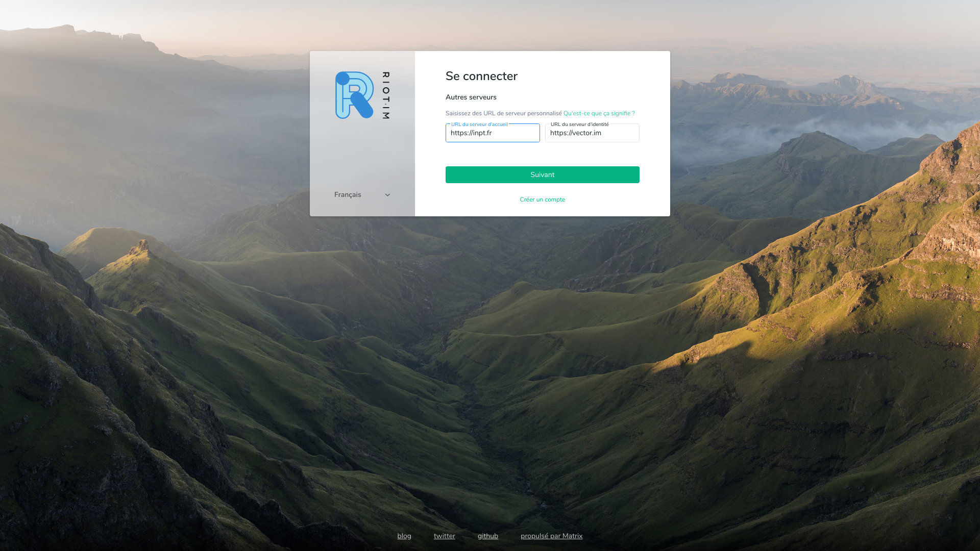Click the "Se connecter" heading

(481, 76)
